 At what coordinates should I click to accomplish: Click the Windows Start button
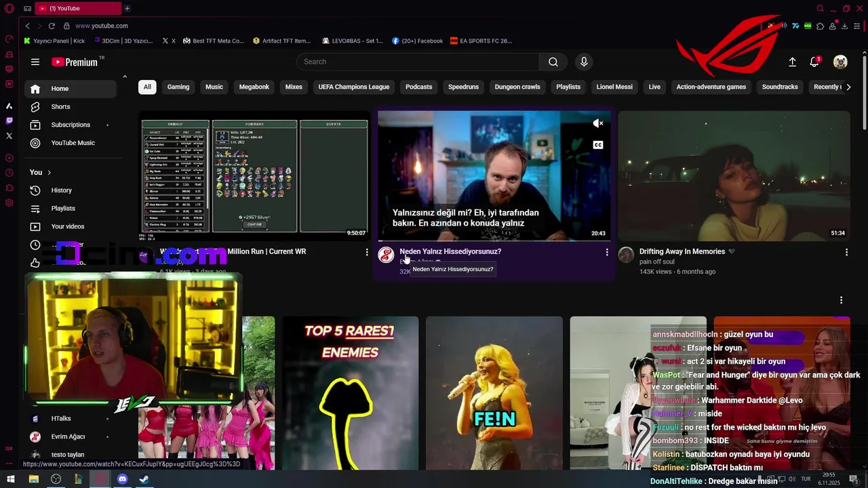pyautogui.click(x=11, y=479)
